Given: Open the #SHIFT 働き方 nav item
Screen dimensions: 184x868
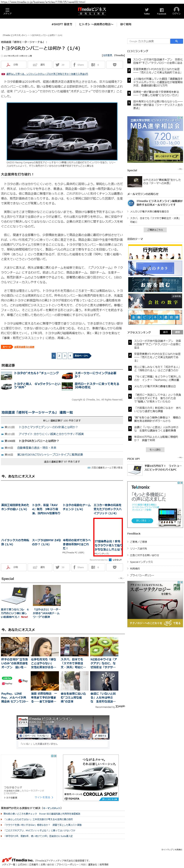Looking at the screenshot, I should point(62,24).
